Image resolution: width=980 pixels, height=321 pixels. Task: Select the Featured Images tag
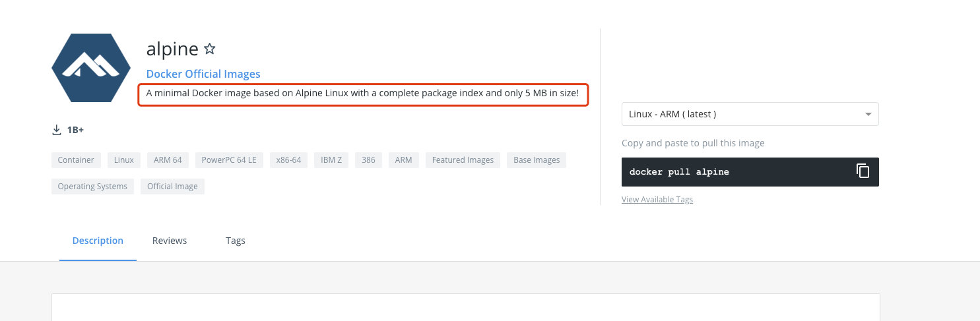463,160
